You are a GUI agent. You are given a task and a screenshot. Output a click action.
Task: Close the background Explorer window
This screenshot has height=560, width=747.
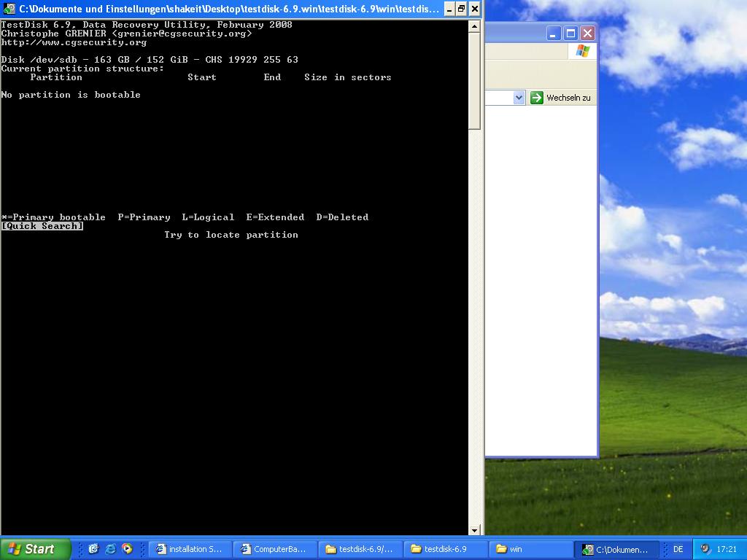point(588,34)
